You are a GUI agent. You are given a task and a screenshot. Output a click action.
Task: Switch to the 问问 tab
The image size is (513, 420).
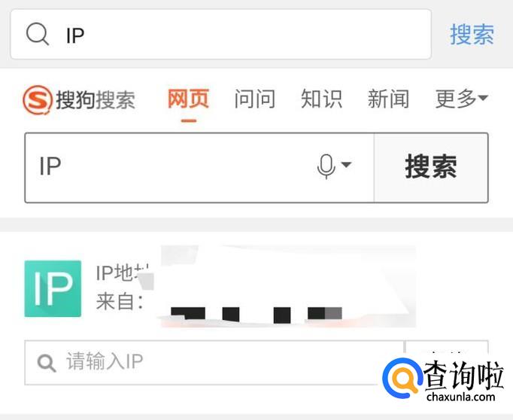255,99
